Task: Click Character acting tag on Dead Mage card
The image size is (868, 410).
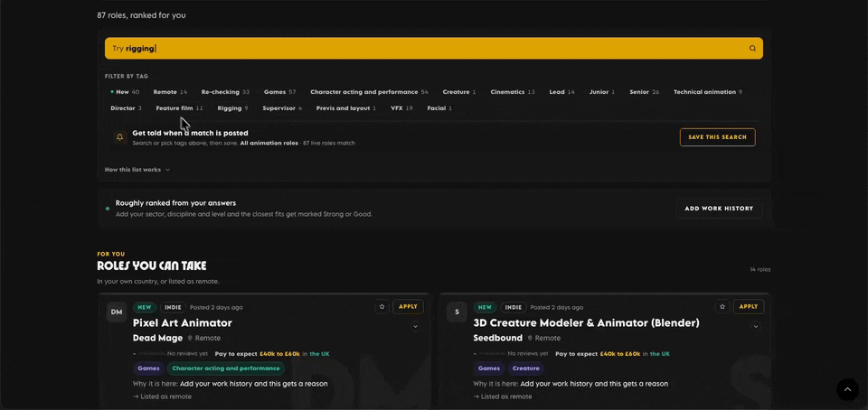Action: (x=225, y=368)
